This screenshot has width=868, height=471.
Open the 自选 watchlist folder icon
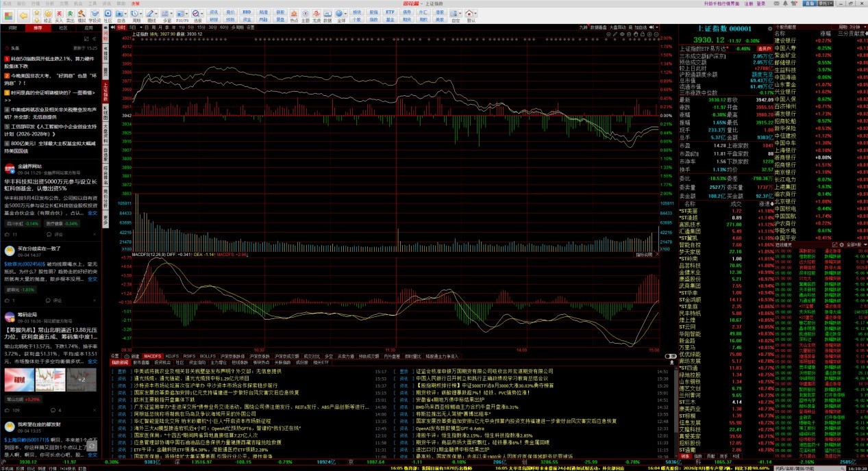click(119, 15)
